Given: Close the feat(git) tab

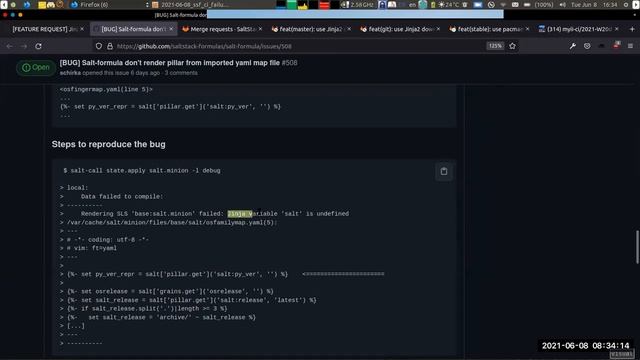Looking at the screenshot, I should 438,29.
